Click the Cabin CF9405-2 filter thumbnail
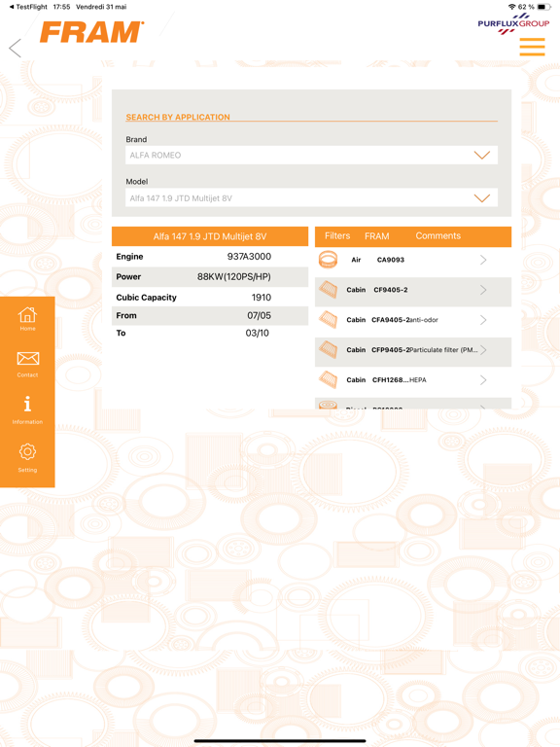The height and width of the screenshot is (747, 560). 328,290
